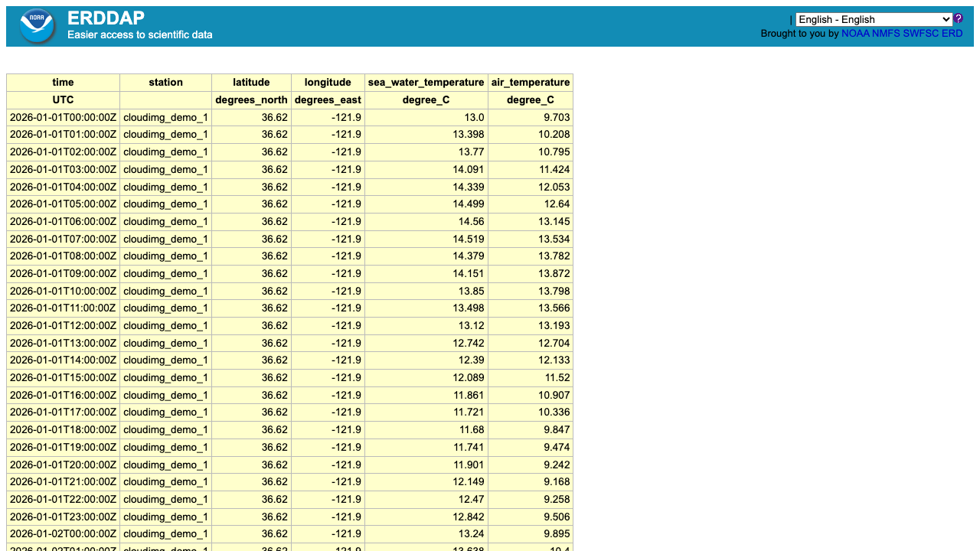Click 'Brought to you by' text
The image size is (980, 551).
point(800,33)
